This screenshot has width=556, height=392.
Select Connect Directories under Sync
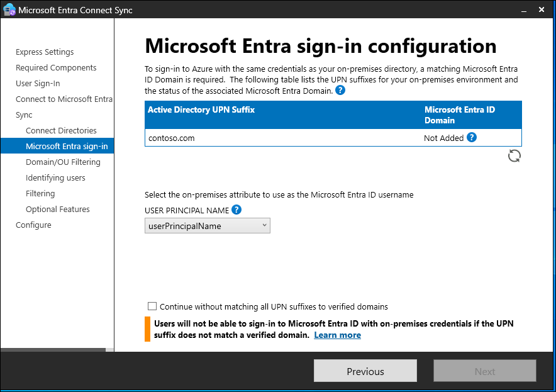coord(61,131)
